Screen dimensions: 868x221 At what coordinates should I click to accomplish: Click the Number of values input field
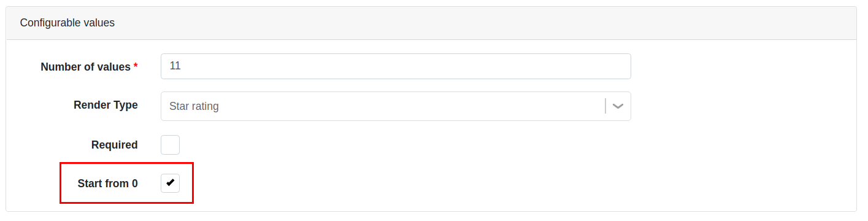pyautogui.click(x=396, y=66)
